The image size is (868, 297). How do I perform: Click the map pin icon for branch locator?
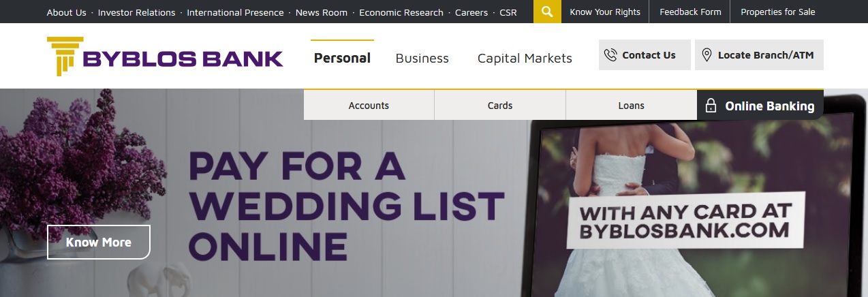[x=707, y=55]
